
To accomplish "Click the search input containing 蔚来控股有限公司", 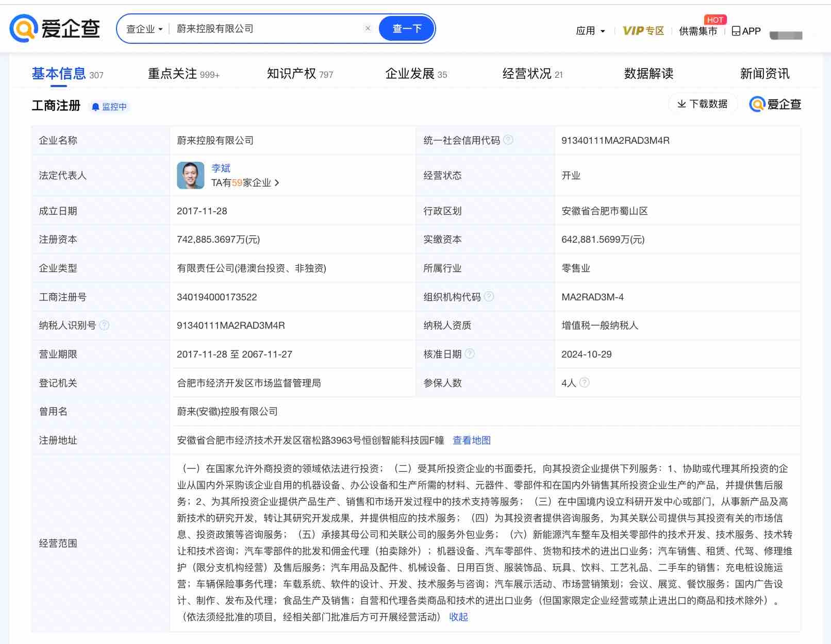I will click(266, 29).
